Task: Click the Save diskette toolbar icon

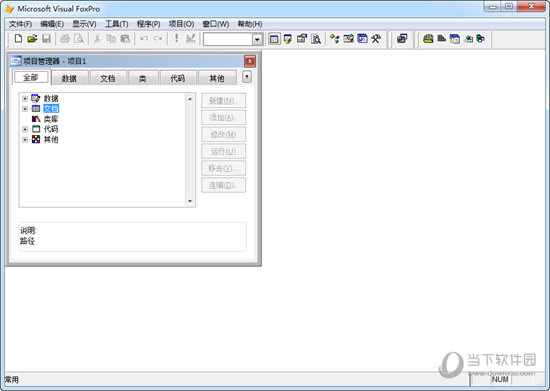Action: tap(46, 38)
